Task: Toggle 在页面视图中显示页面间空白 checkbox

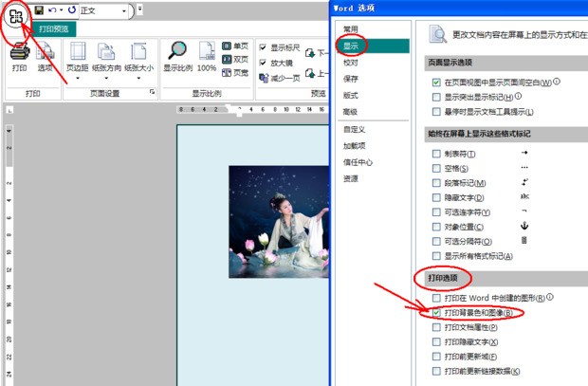Action: [x=436, y=83]
